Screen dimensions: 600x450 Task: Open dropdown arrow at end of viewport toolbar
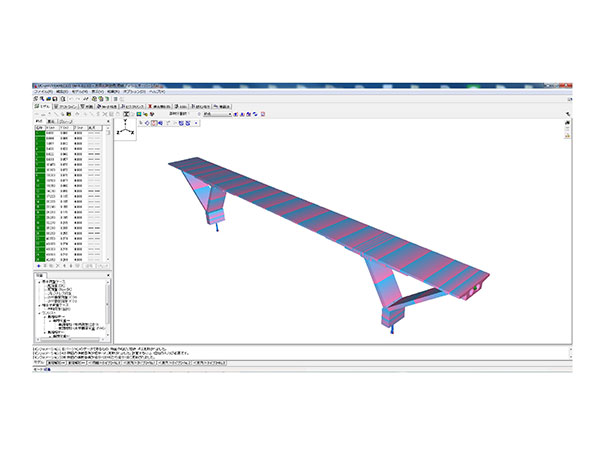coord(195,124)
